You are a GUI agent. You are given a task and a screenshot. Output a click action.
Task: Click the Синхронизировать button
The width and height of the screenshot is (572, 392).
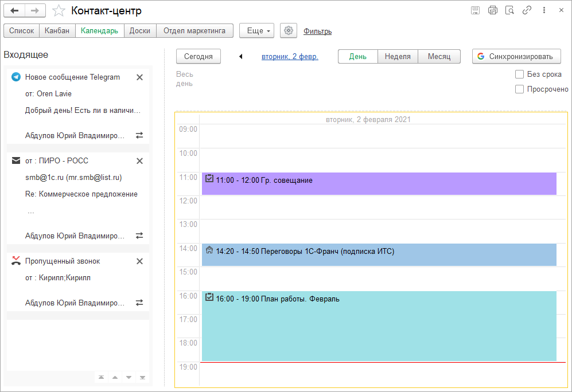[516, 57]
